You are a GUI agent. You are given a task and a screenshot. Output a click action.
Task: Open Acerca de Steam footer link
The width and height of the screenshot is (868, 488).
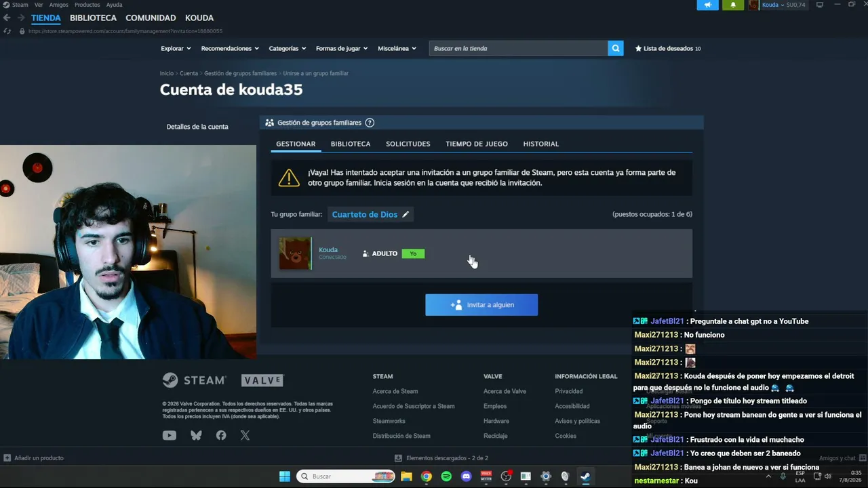click(x=395, y=391)
